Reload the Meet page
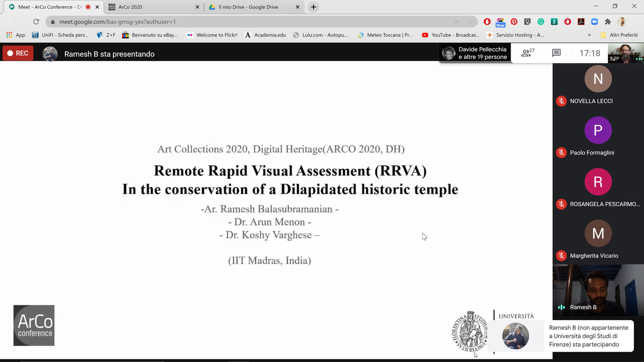 (36, 22)
